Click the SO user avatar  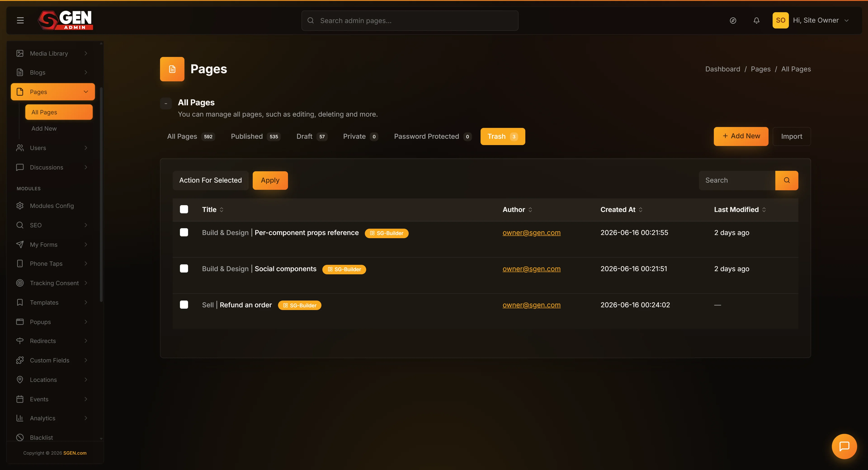pos(780,20)
